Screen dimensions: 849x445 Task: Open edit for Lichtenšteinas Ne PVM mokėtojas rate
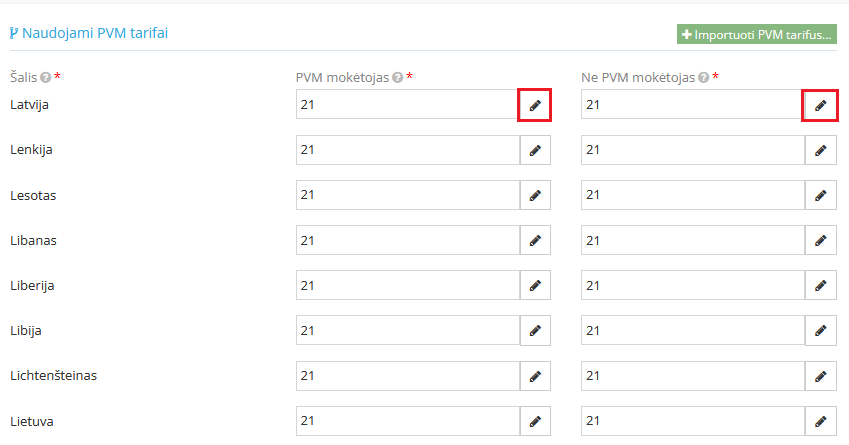(x=820, y=376)
